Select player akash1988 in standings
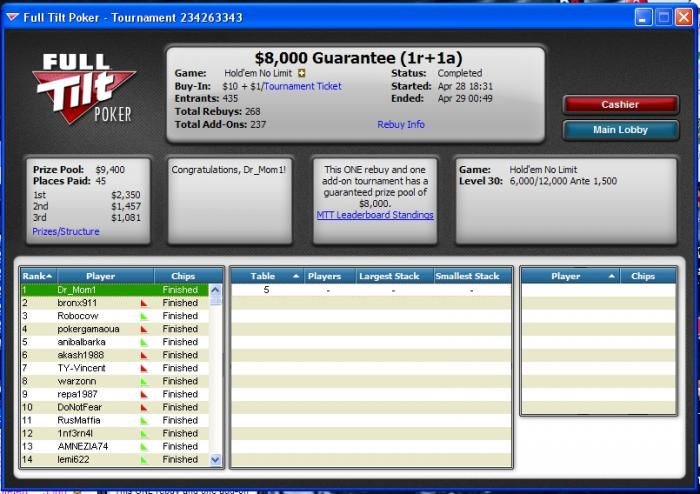This screenshot has width=700, height=494. pos(115,355)
